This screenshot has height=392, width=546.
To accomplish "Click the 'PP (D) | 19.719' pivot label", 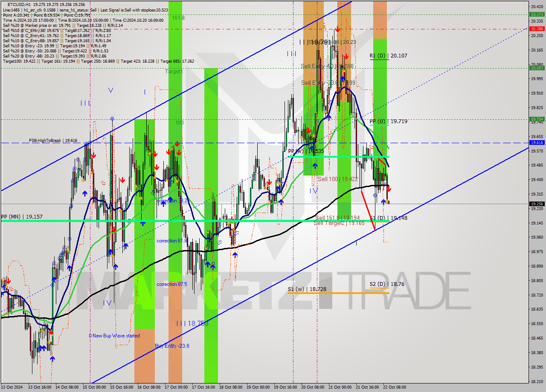I will [388, 121].
